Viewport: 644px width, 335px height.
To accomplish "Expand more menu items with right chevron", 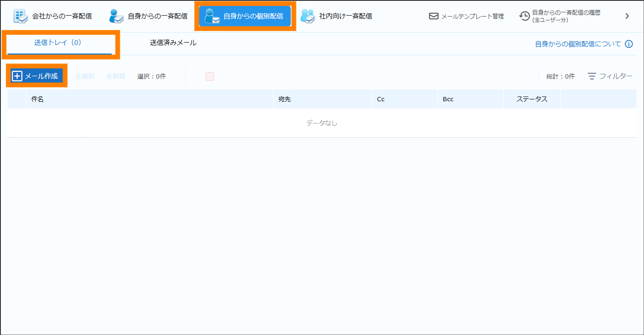I will tap(627, 16).
